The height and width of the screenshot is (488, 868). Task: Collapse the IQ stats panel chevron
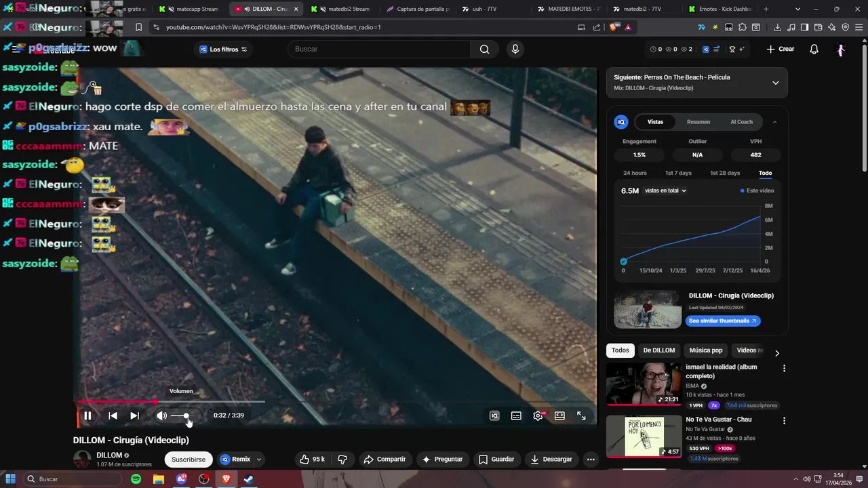coord(774,122)
